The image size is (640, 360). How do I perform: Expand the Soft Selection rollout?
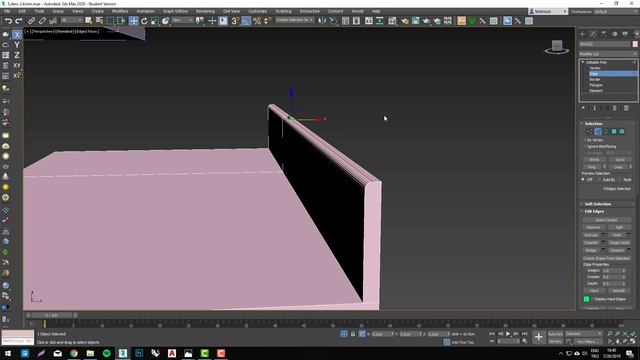click(x=598, y=204)
